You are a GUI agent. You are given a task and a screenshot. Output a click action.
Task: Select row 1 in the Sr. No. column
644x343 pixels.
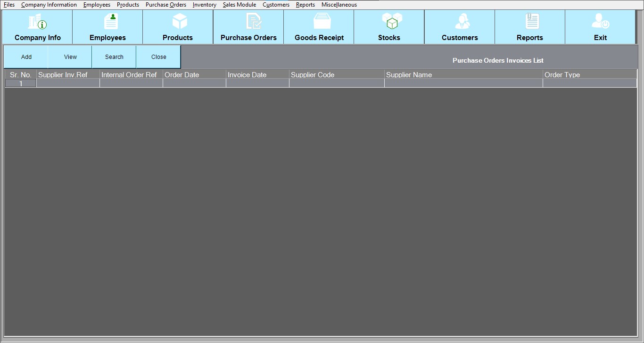pos(20,83)
